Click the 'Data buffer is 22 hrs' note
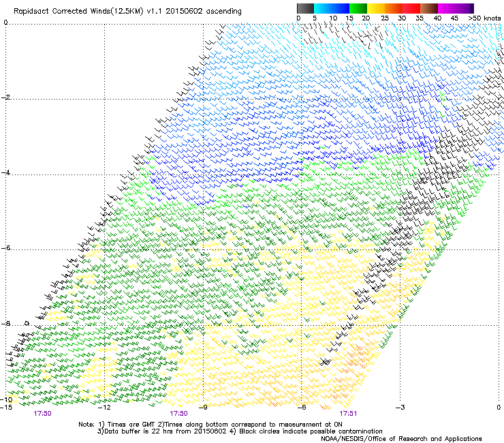The height and width of the screenshot is (443, 504). pos(240,431)
